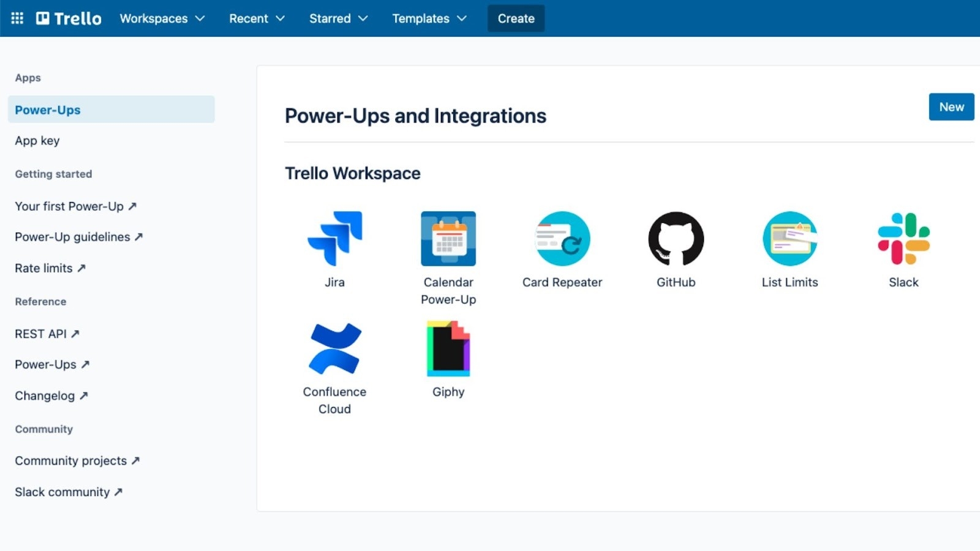Open the GitHub Power-Up icon

tap(676, 239)
